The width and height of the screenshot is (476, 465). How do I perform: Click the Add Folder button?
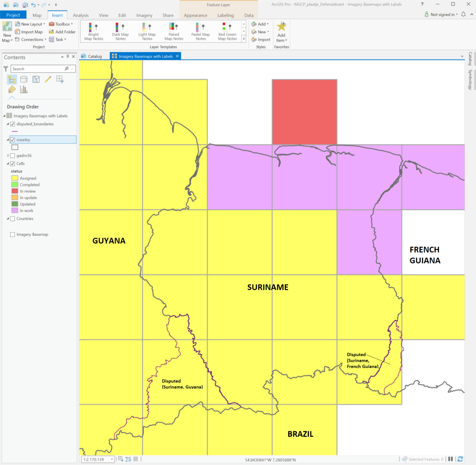(62, 32)
